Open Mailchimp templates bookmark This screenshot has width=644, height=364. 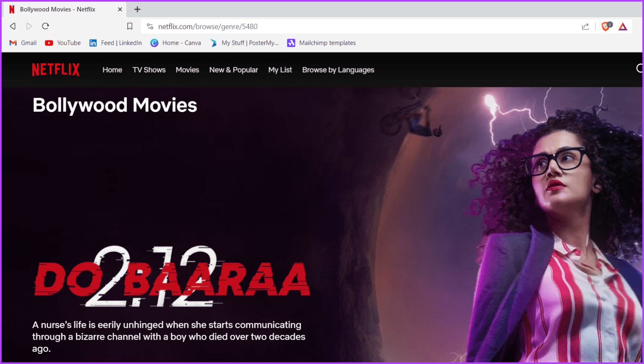click(321, 43)
